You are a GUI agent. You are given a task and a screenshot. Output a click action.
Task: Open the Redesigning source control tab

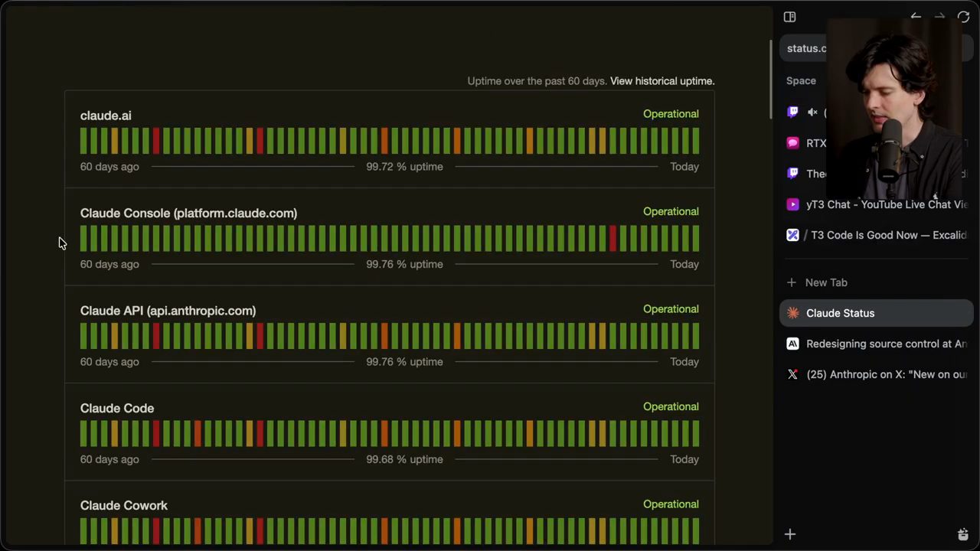pos(877,344)
